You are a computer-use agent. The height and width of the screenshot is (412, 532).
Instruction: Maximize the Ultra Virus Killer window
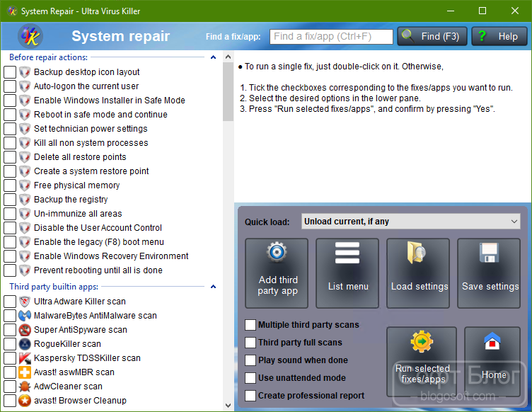(x=482, y=11)
